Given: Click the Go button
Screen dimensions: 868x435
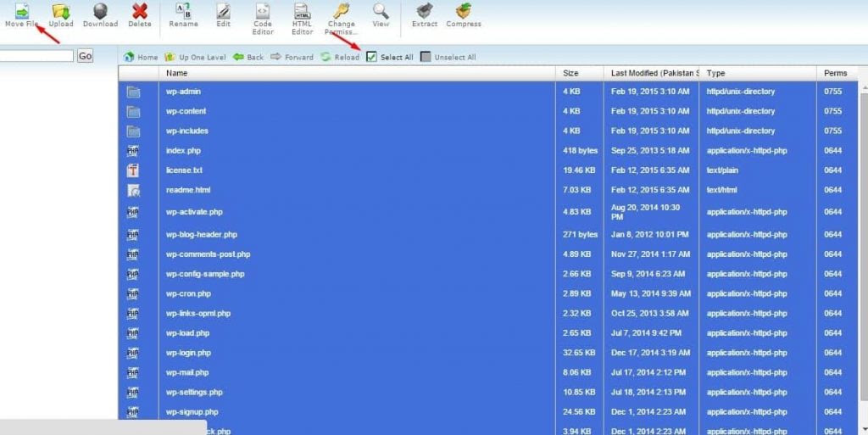Looking at the screenshot, I should (85, 56).
